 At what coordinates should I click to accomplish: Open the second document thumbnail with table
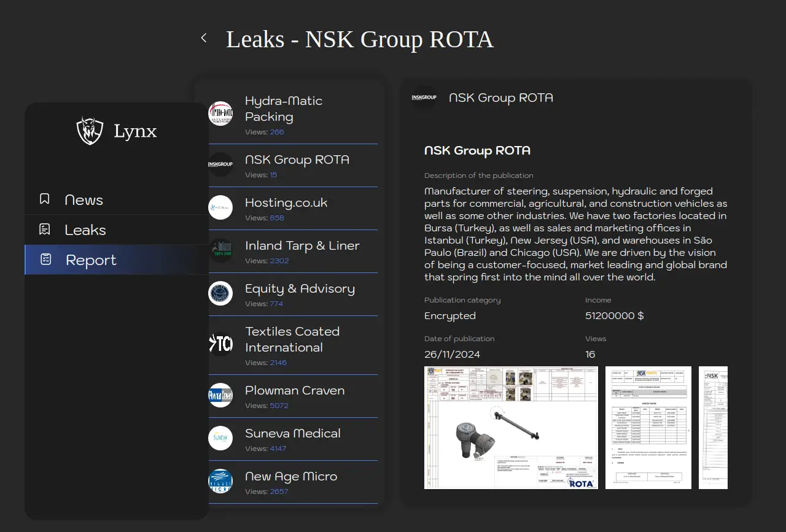[x=648, y=428]
